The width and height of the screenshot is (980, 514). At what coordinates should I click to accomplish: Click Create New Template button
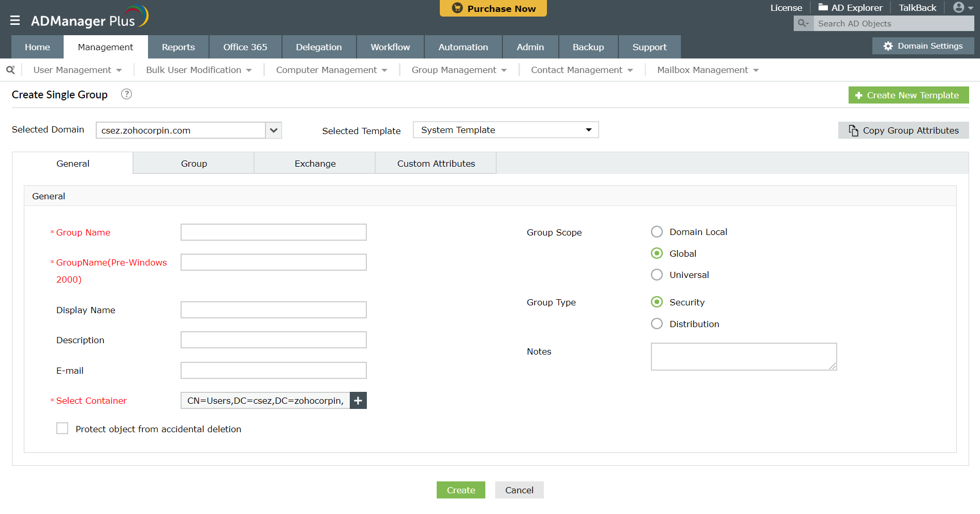point(909,95)
